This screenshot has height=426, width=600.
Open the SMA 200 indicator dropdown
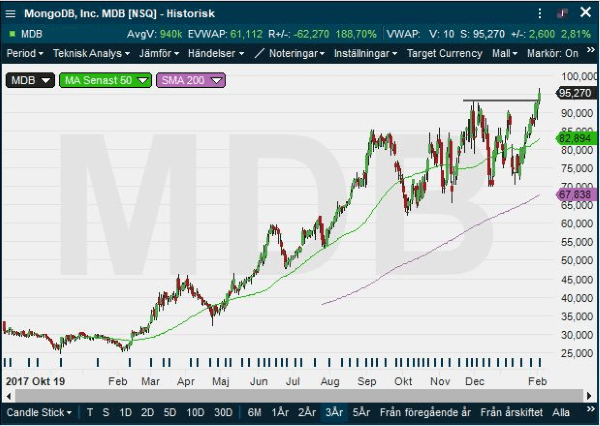(x=191, y=80)
